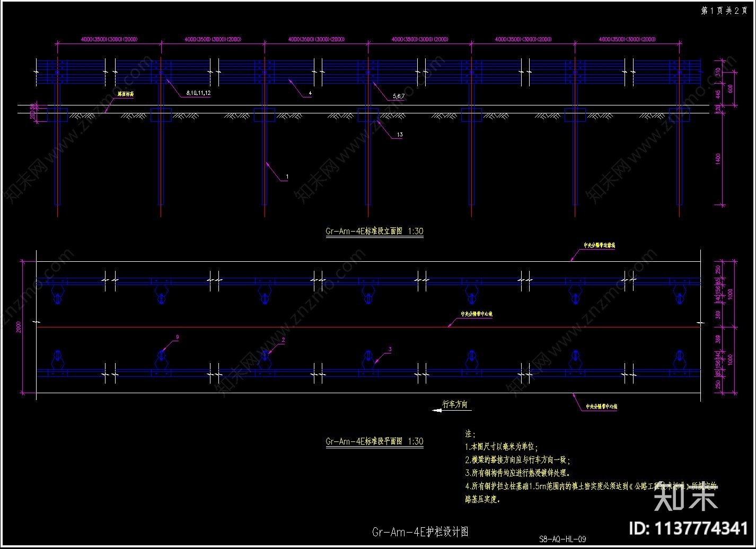
Task: Select note 3 about "热浸镀锌处理"
Action: point(517,473)
